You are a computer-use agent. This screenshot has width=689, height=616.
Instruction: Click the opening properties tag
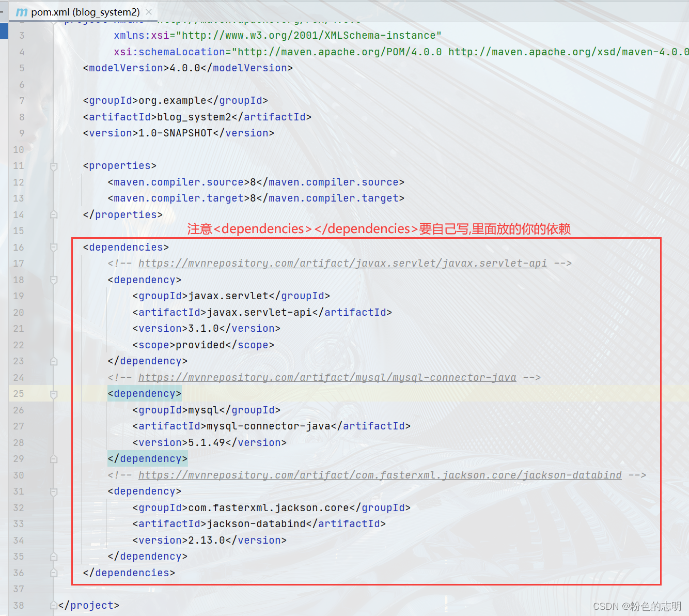(x=120, y=166)
